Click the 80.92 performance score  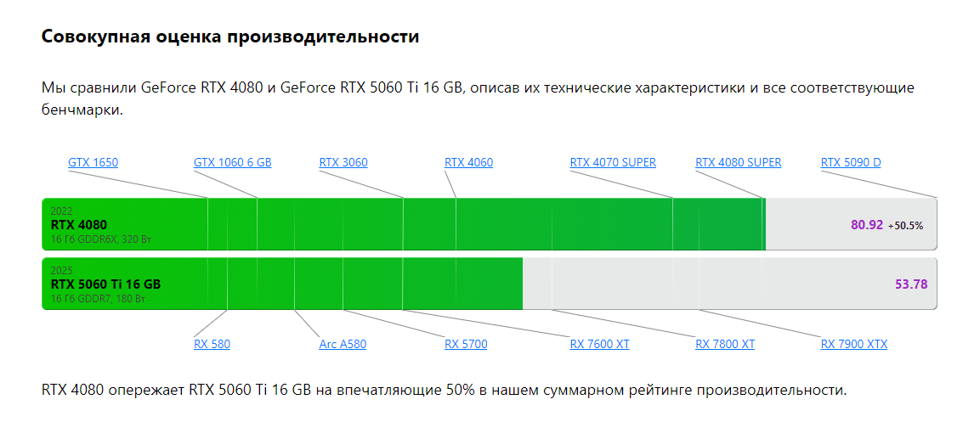(x=867, y=225)
